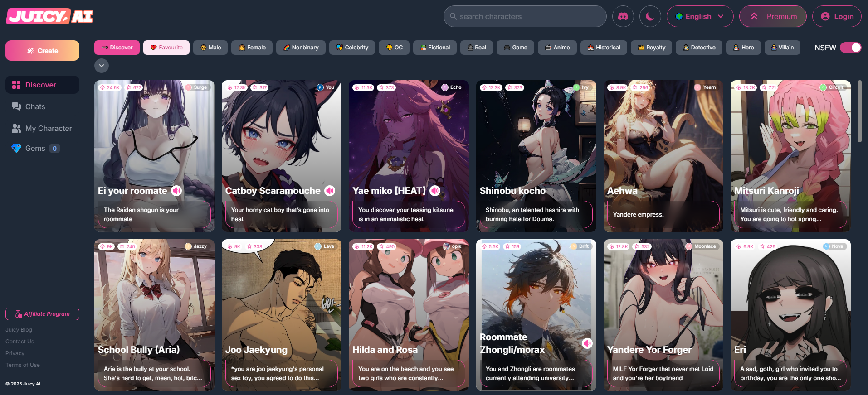The image size is (868, 395).
Task: Filter by Fictional tag
Action: coord(435,48)
